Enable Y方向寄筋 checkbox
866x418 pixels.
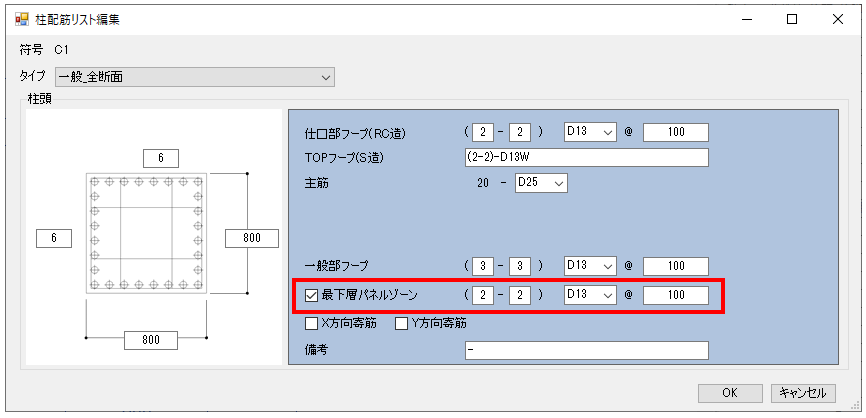(x=402, y=324)
